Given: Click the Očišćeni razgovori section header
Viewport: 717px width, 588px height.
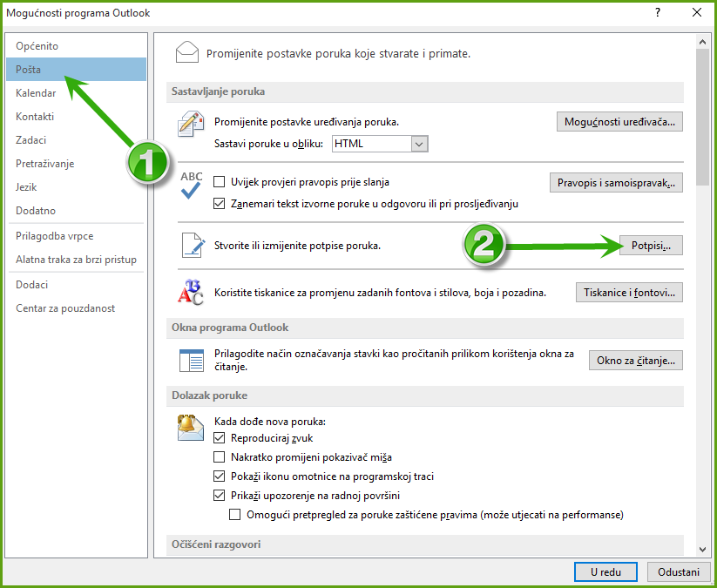Looking at the screenshot, I should pos(425,544).
